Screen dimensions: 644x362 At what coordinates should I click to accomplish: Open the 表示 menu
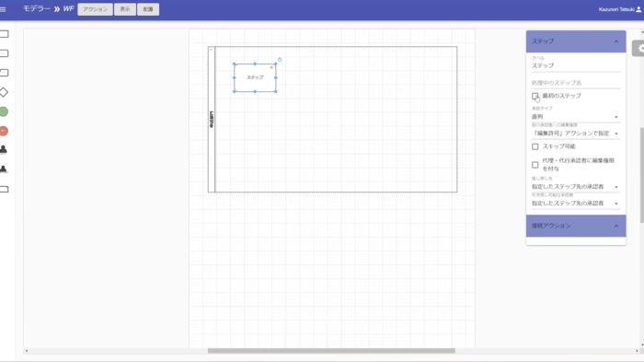pos(125,9)
